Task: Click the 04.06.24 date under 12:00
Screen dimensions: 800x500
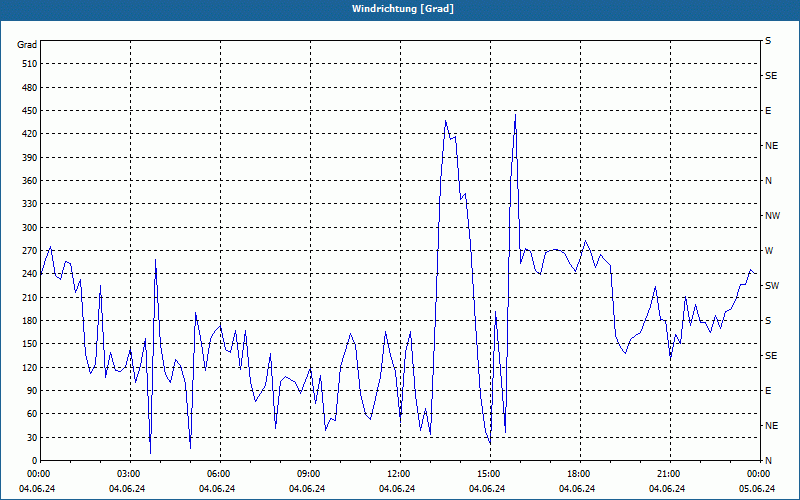Action: pos(397,489)
